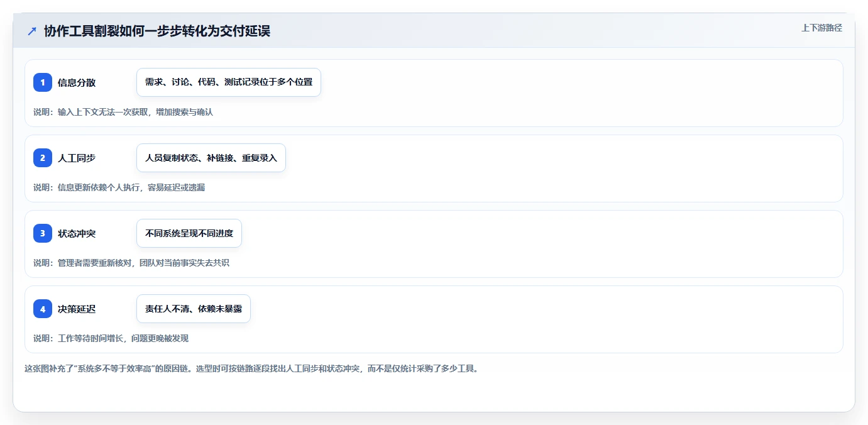Image resolution: width=868 pixels, height=425 pixels.
Task: Click the chip 人员复制状态、补链接、重复录入
Action: 211,158
